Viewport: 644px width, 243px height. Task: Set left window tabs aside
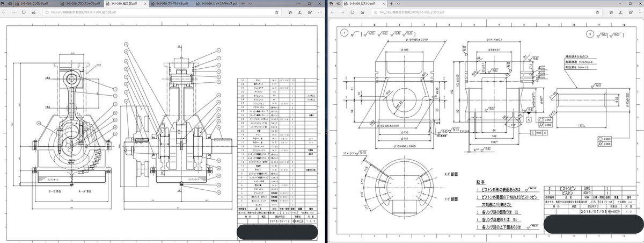point(10,4)
